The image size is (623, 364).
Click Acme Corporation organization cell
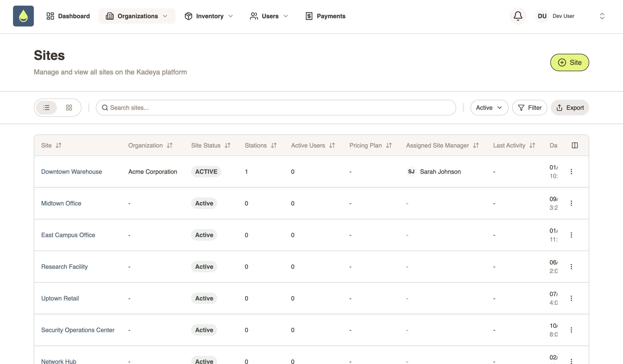coord(152,172)
